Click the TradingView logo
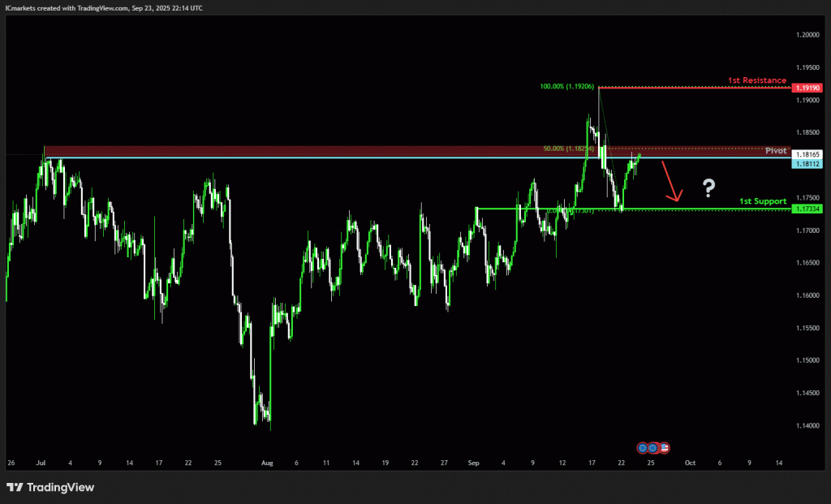The width and height of the screenshot is (831, 504). tap(50, 487)
